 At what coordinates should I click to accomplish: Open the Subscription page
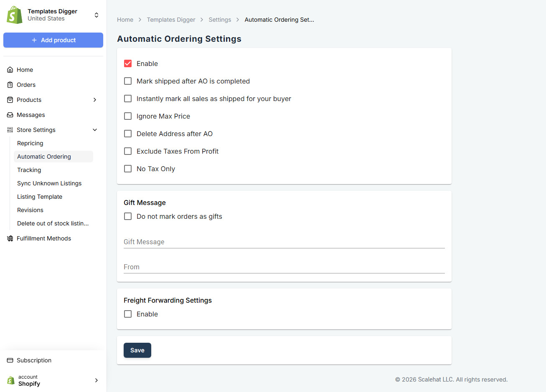pos(34,360)
